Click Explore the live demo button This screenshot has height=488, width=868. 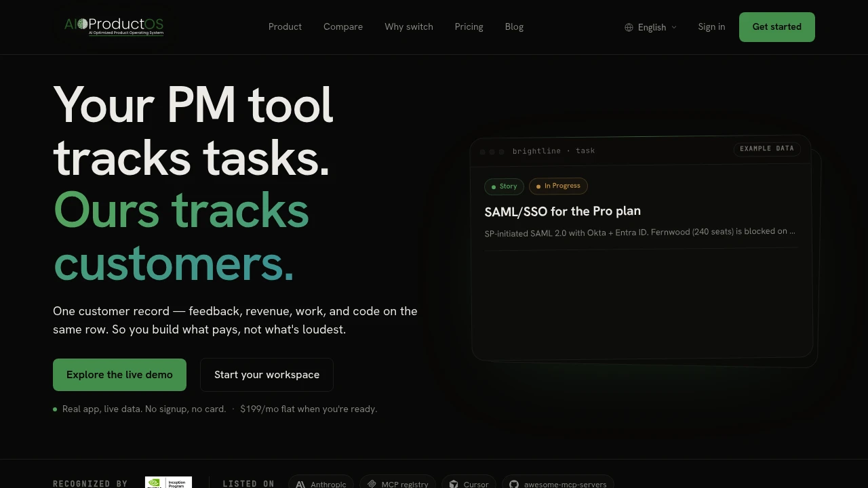(x=119, y=375)
